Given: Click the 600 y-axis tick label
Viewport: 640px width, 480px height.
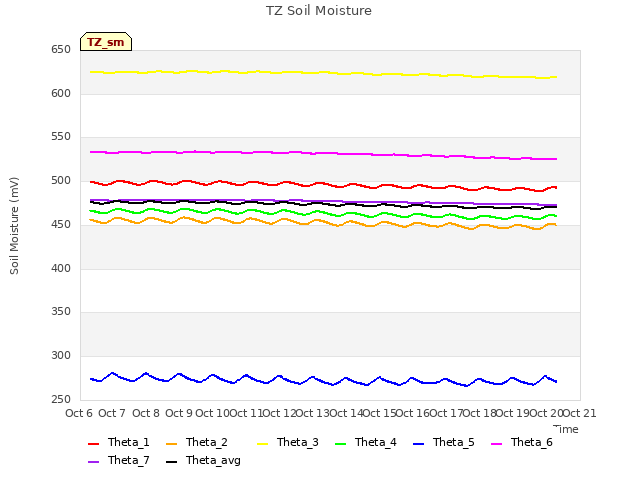Looking at the screenshot, I should 61,93.
